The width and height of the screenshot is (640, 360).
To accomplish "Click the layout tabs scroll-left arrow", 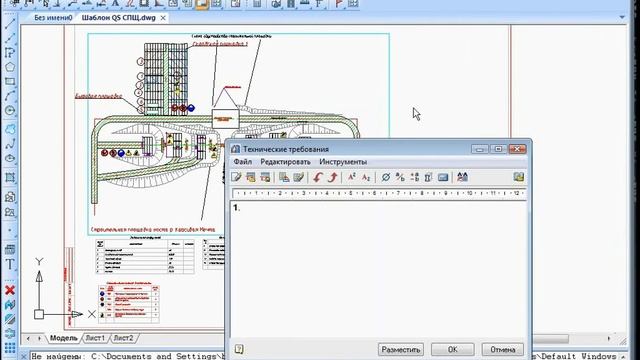I will (x=28, y=338).
